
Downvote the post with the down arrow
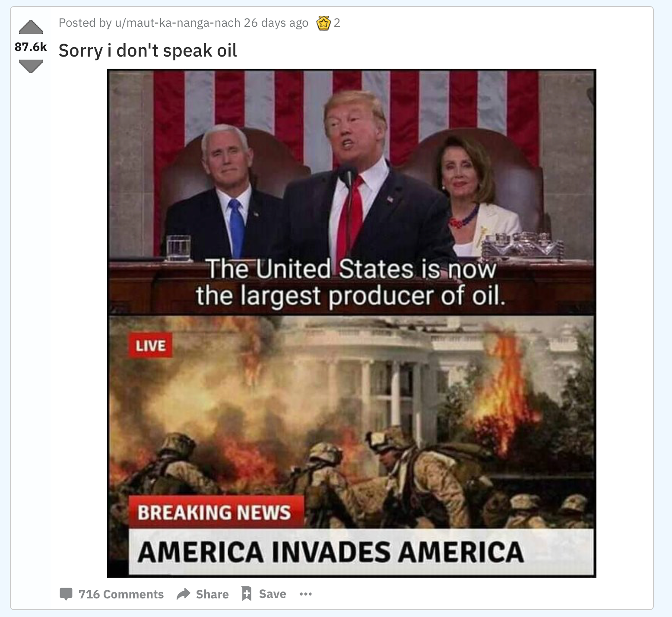[x=31, y=66]
